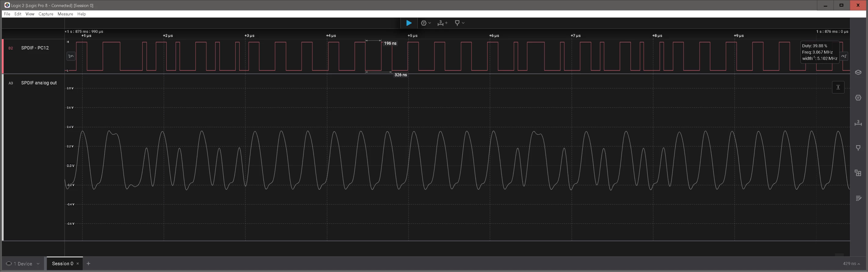The width and height of the screenshot is (868, 272).
Task: Click the 1 s : 876 ms : 0 µs timestamp
Action: pyautogui.click(x=832, y=31)
